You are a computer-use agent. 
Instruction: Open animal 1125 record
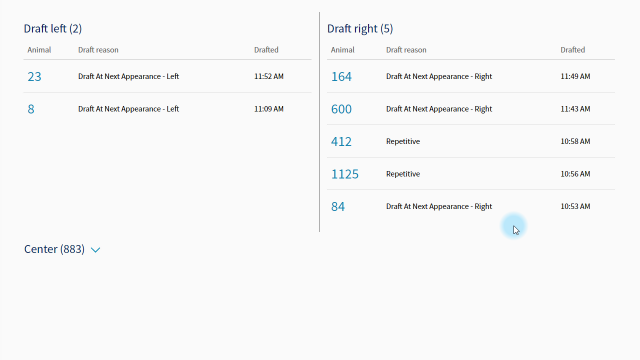[345, 174]
